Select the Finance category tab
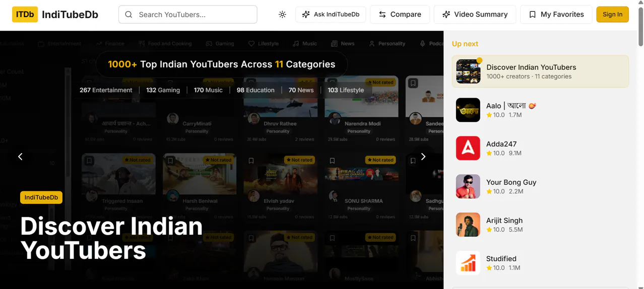Screen dimensions: 644x289 [x=110, y=44]
